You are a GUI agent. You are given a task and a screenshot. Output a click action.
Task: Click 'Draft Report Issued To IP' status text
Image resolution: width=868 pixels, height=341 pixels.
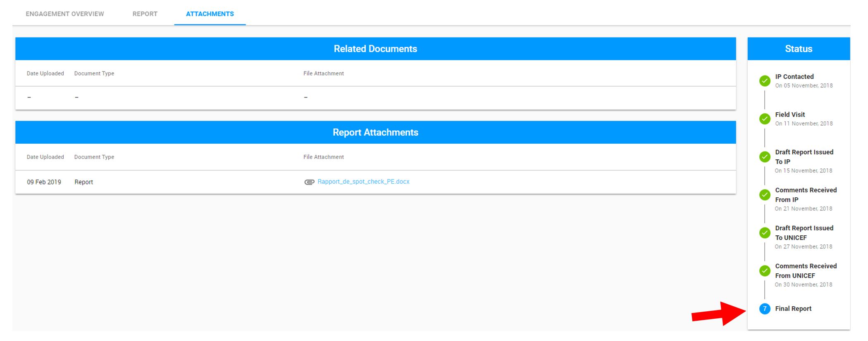click(x=804, y=157)
